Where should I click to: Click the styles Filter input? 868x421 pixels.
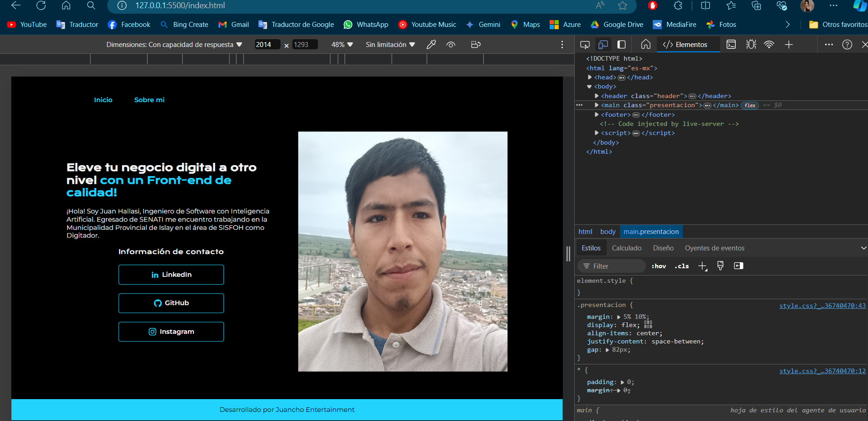pos(612,266)
